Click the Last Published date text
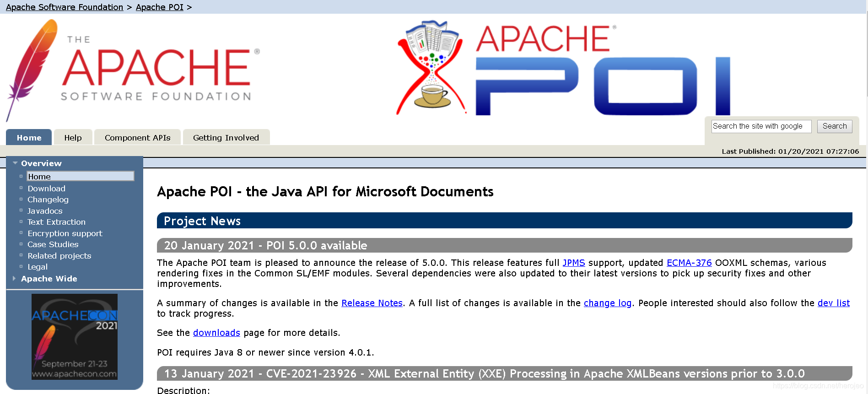868x394 pixels. coord(790,151)
